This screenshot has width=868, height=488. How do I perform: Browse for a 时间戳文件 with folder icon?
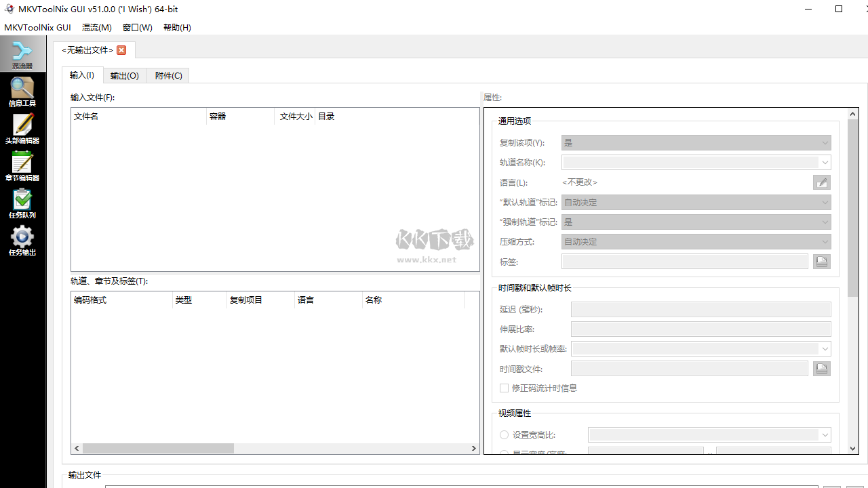tap(821, 368)
